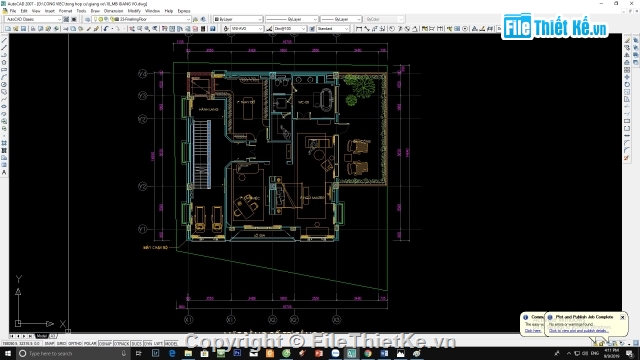Viewport: 640px width, 360px height.
Task: Toggle OTRACK in status bar
Action: (x=121, y=344)
